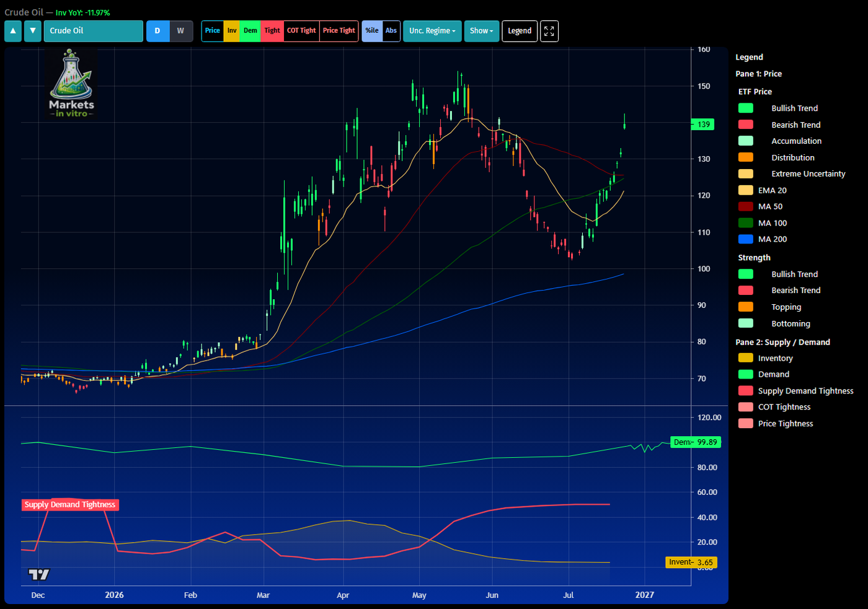868x609 pixels.
Task: Click the 139 current price label
Action: point(704,125)
